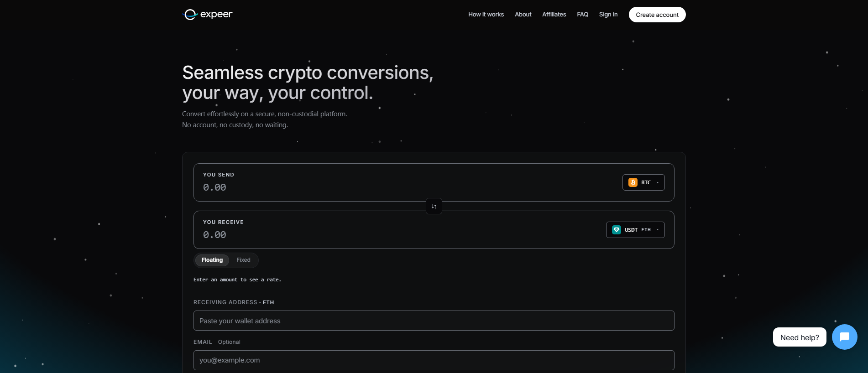
Task: Open the BTC currency dropdown
Action: pos(643,182)
